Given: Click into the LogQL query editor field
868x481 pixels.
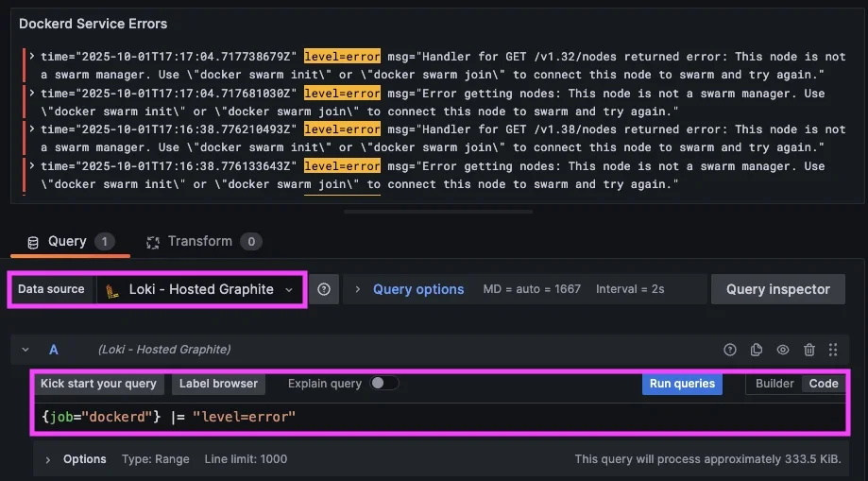Looking at the screenshot, I should [x=440, y=417].
